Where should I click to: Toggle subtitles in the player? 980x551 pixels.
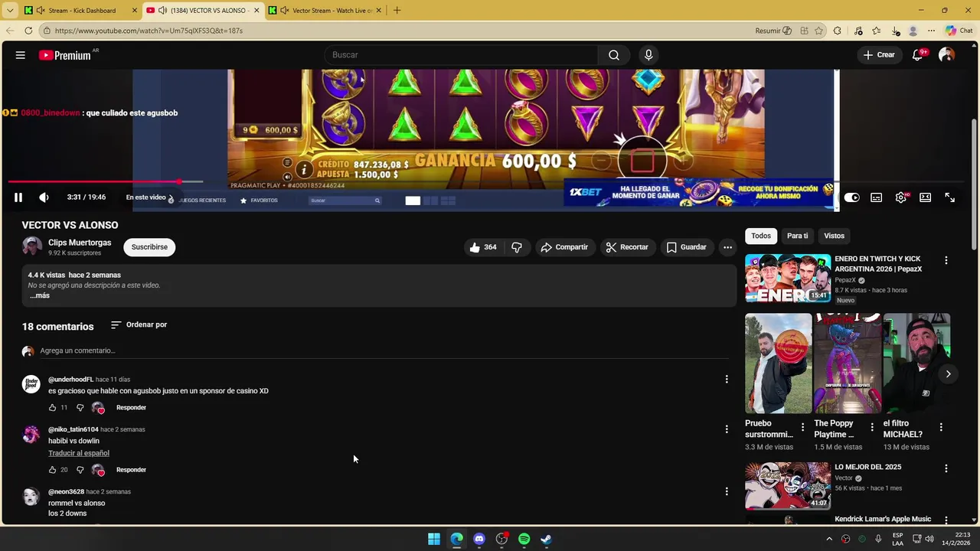(x=877, y=197)
